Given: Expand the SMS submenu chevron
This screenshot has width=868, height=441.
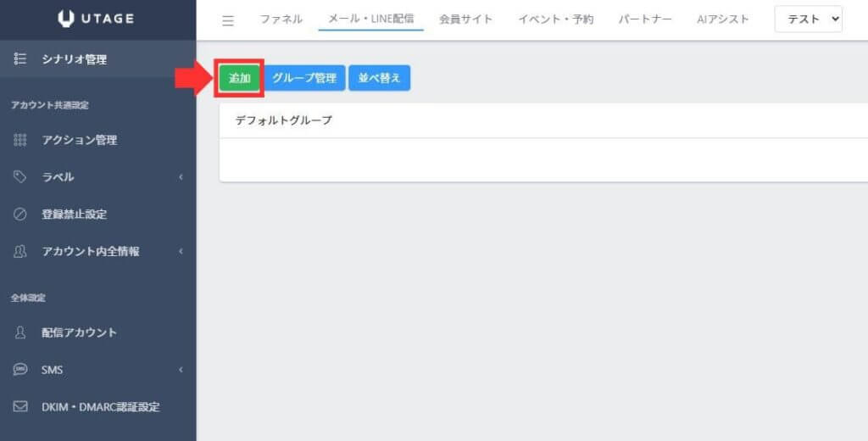Looking at the screenshot, I should (x=181, y=370).
